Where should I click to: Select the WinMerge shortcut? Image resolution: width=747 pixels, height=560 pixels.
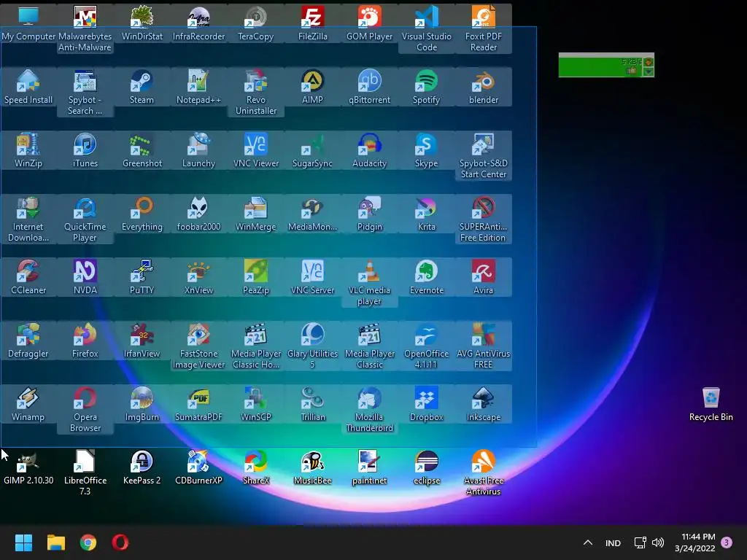tap(256, 214)
